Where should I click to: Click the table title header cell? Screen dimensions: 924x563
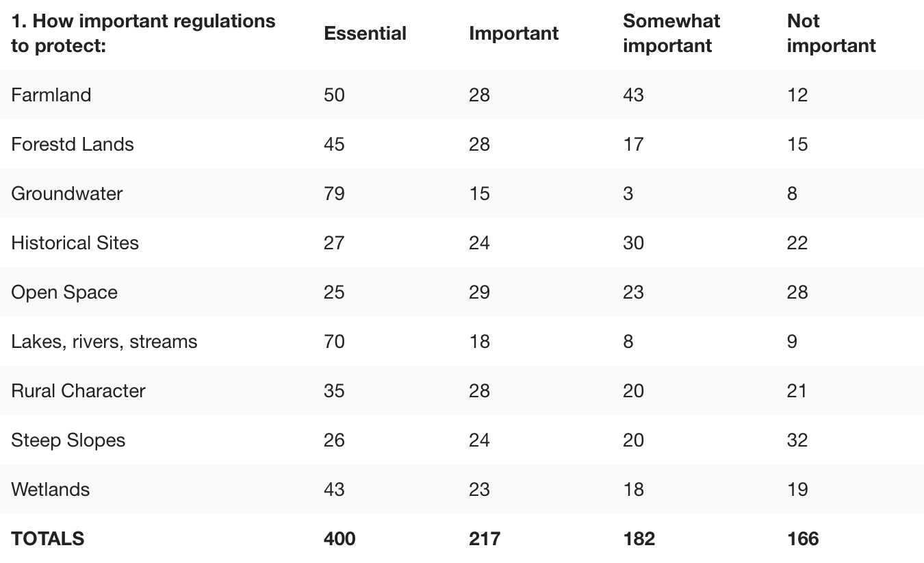click(x=144, y=34)
